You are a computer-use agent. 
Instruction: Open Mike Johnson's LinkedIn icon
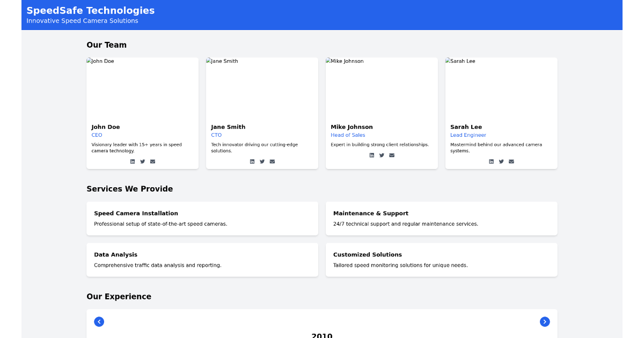point(372,155)
